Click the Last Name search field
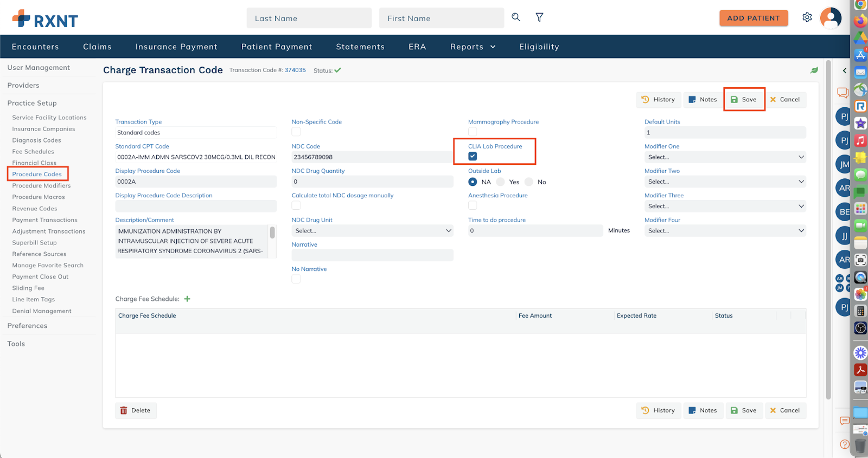This screenshot has width=868, height=458. (x=309, y=18)
